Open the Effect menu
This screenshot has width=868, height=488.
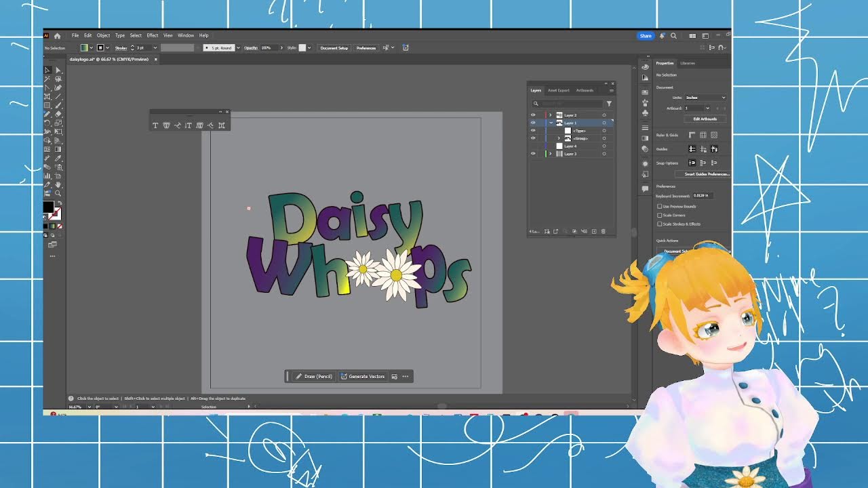[x=153, y=35]
